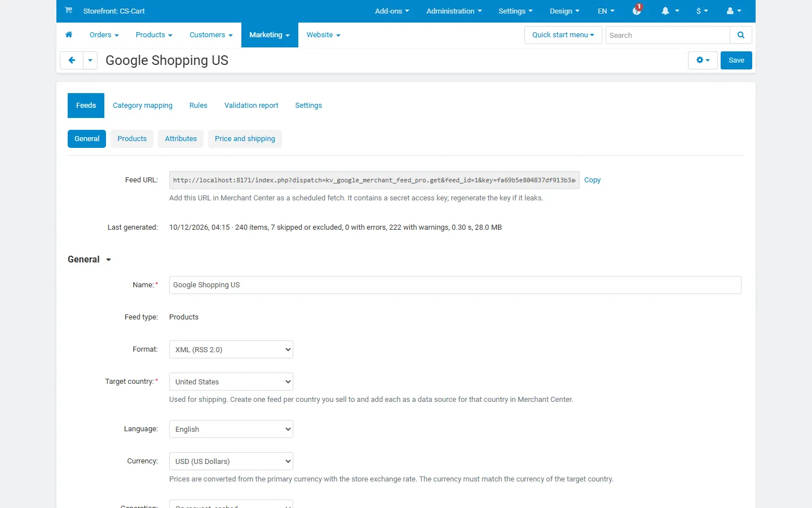Open the EN language menu
812x508 pixels.
pyautogui.click(x=606, y=11)
